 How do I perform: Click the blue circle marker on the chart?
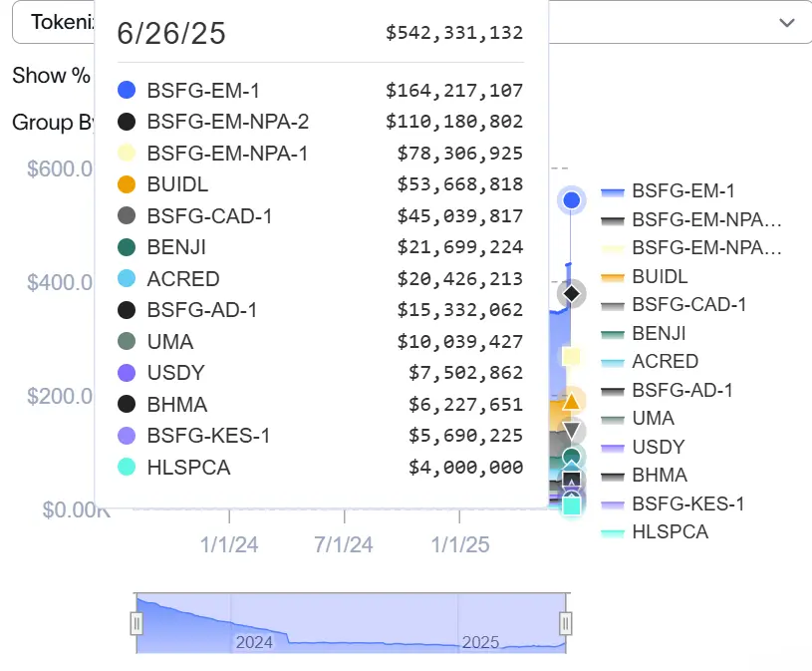point(571,200)
